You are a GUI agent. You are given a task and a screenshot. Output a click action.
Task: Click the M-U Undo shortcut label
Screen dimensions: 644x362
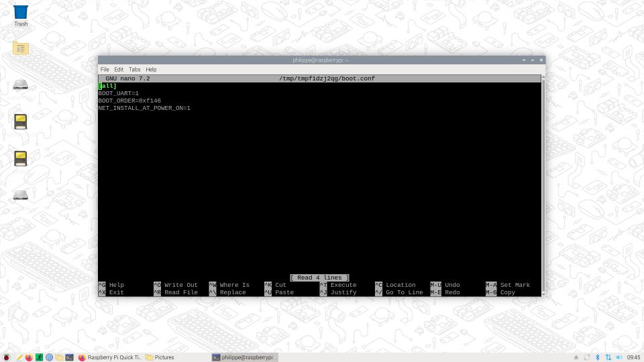pos(445,285)
